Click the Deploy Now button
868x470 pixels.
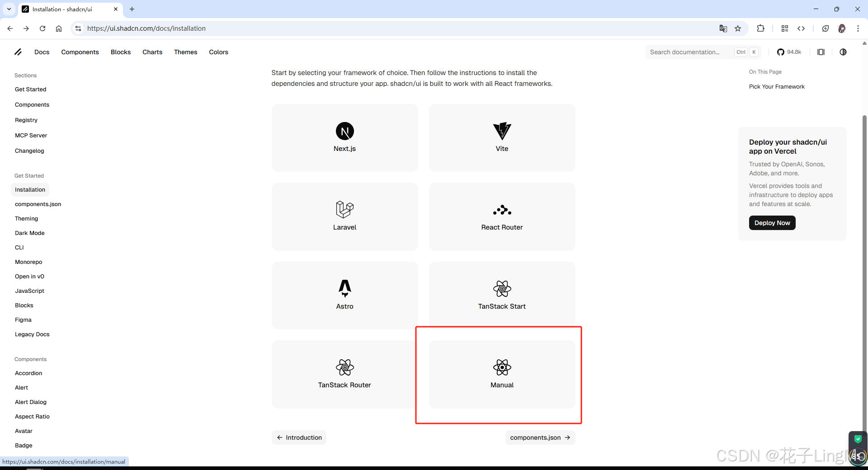coord(772,223)
